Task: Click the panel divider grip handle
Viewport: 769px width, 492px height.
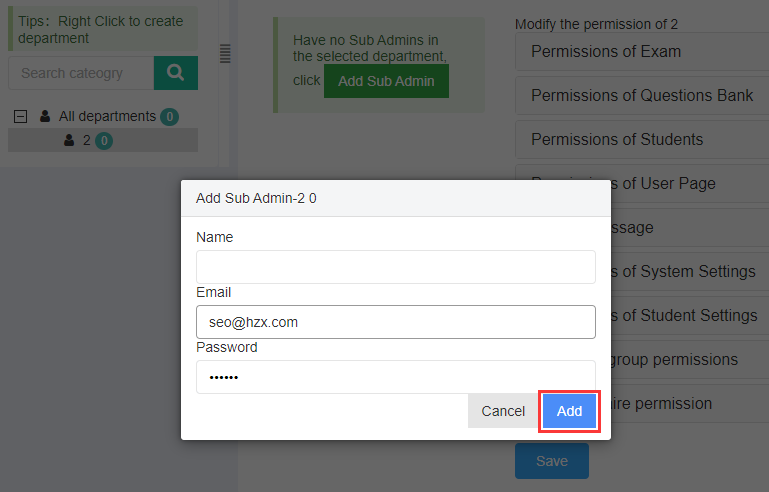Action: pos(225,53)
